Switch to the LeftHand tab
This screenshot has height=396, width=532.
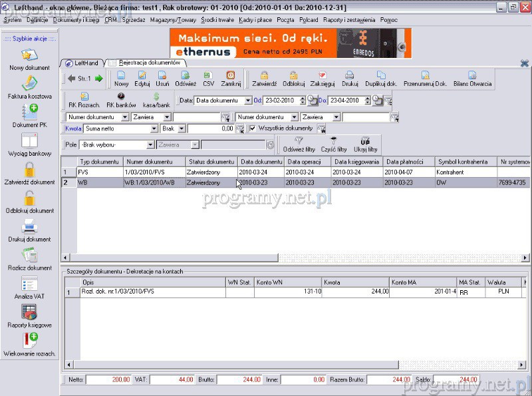pyautogui.click(x=85, y=63)
